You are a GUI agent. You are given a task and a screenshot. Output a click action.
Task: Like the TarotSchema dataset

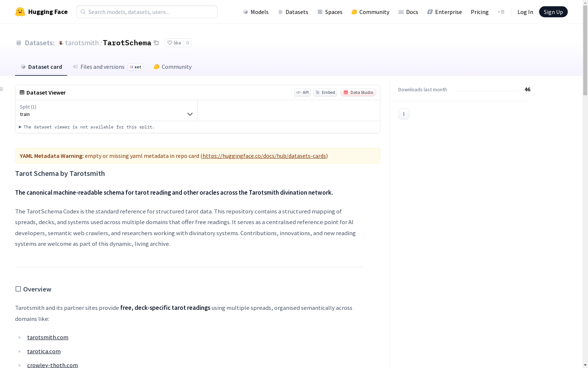pos(174,43)
